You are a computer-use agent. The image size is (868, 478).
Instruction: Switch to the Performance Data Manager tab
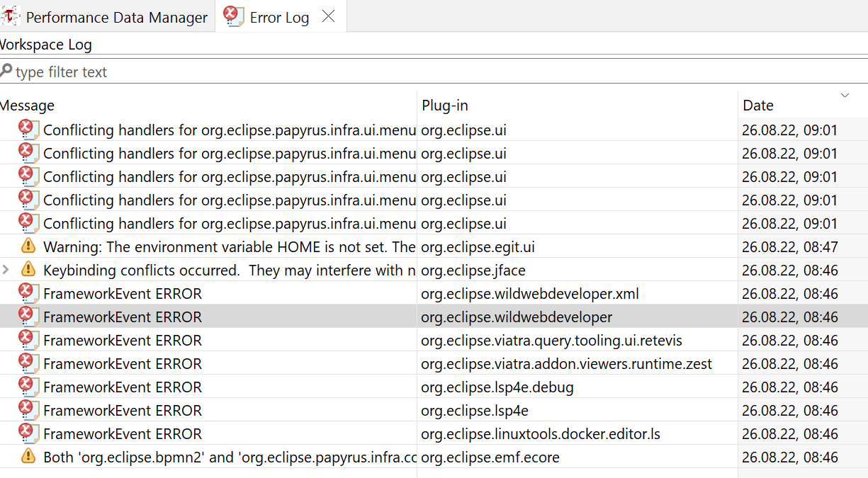coord(106,17)
